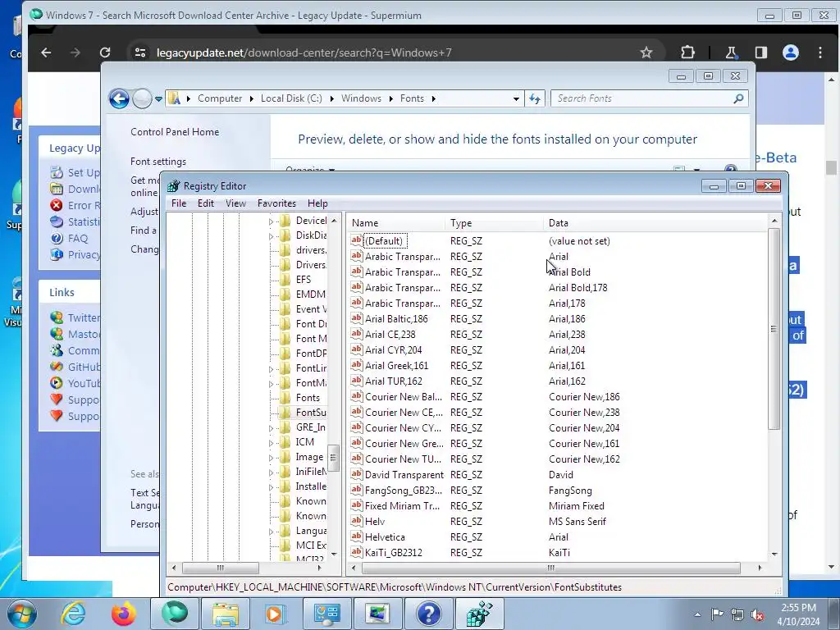Click the Arial Baltic,186 value icon

356,318
